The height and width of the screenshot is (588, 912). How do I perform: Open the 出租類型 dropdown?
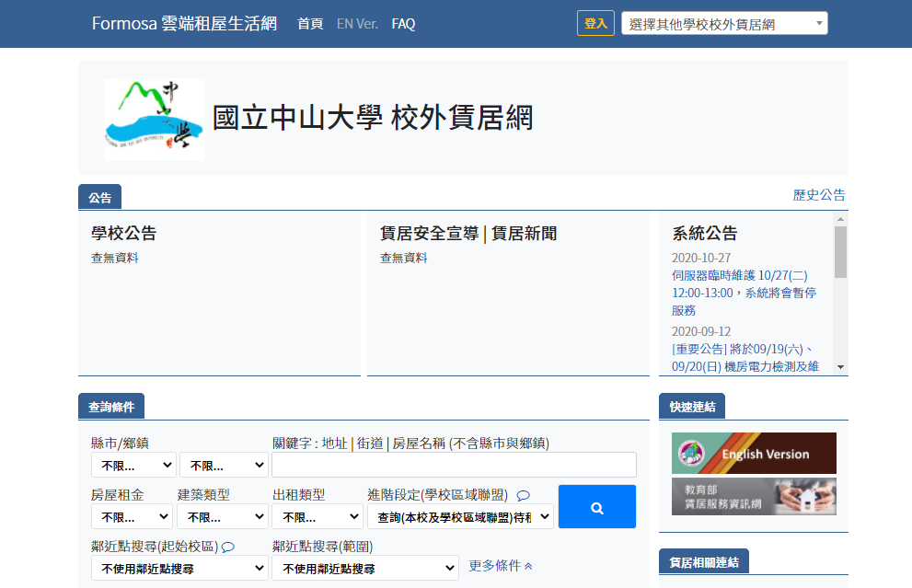pyautogui.click(x=317, y=516)
